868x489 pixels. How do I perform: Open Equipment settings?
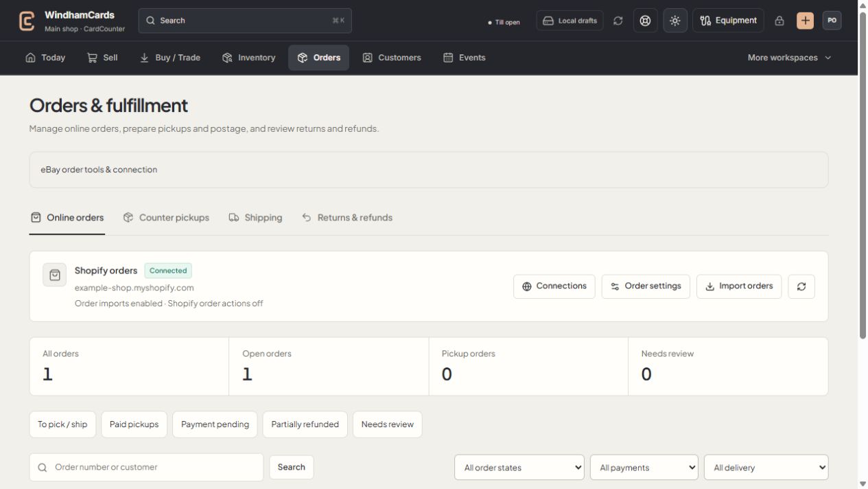click(728, 21)
